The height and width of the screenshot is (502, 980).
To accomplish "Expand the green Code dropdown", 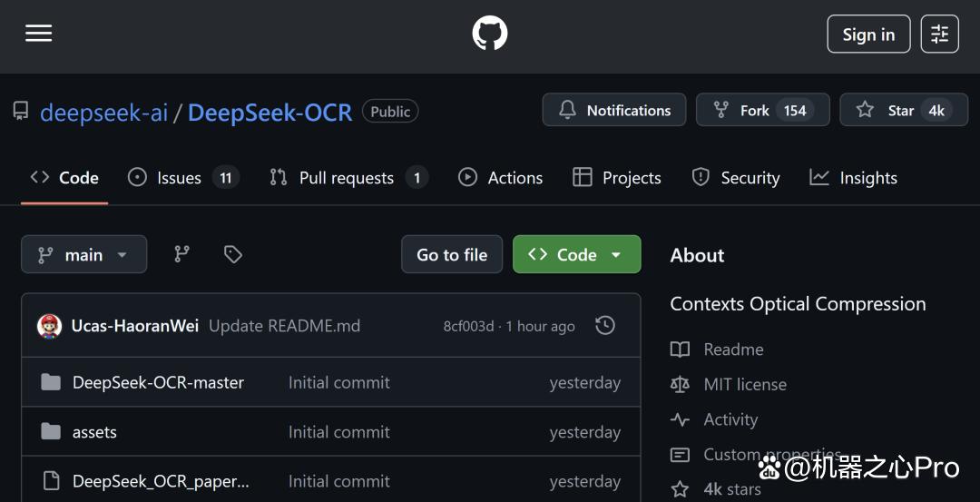I will point(576,254).
